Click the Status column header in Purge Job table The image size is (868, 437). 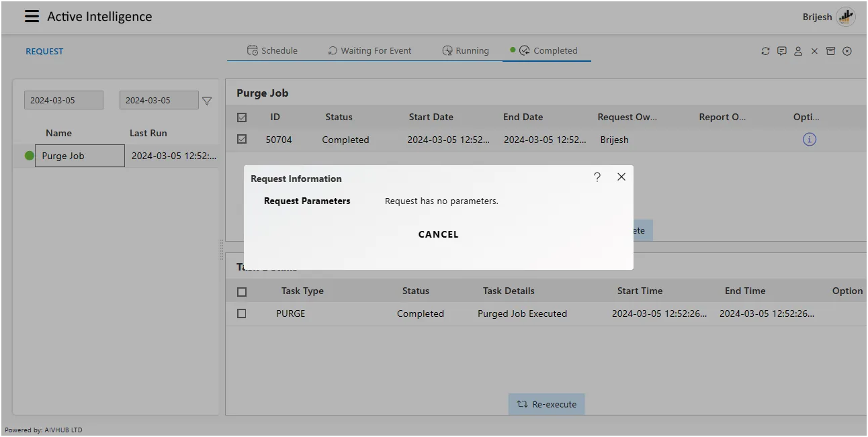pos(339,117)
